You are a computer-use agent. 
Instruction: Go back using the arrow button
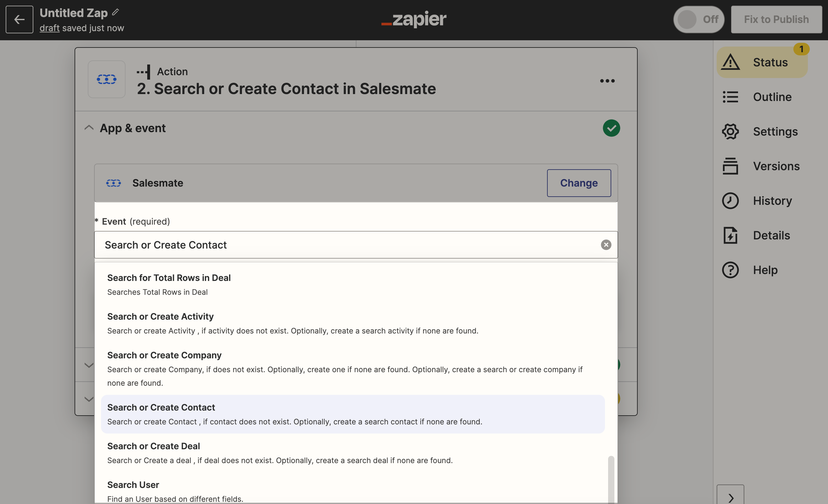[19, 20]
